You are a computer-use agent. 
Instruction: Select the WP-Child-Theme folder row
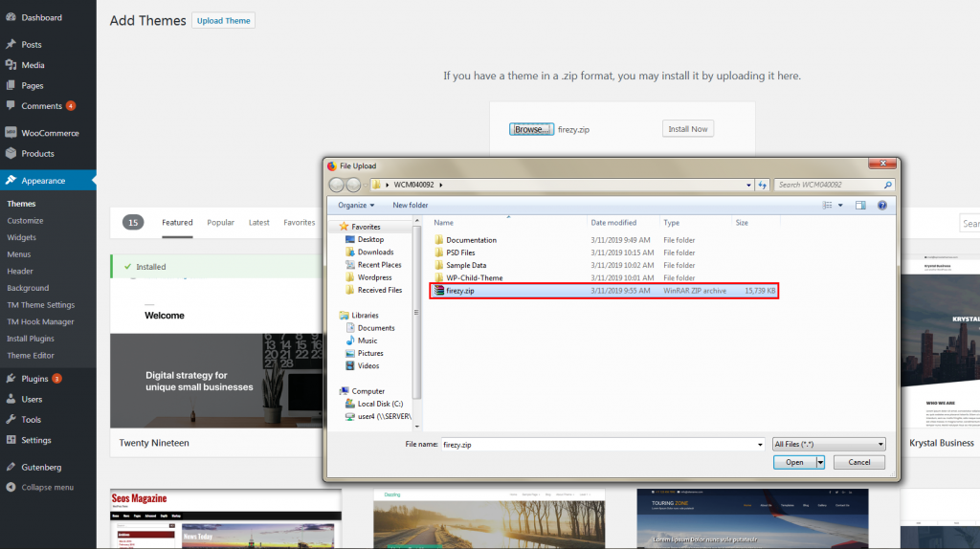[604, 278]
